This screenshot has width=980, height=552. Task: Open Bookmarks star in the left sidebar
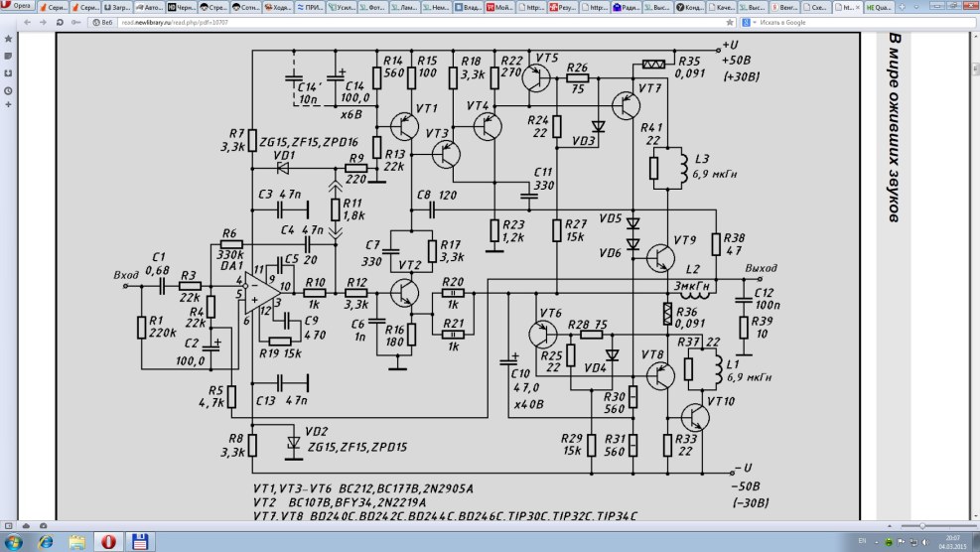tap(8, 39)
